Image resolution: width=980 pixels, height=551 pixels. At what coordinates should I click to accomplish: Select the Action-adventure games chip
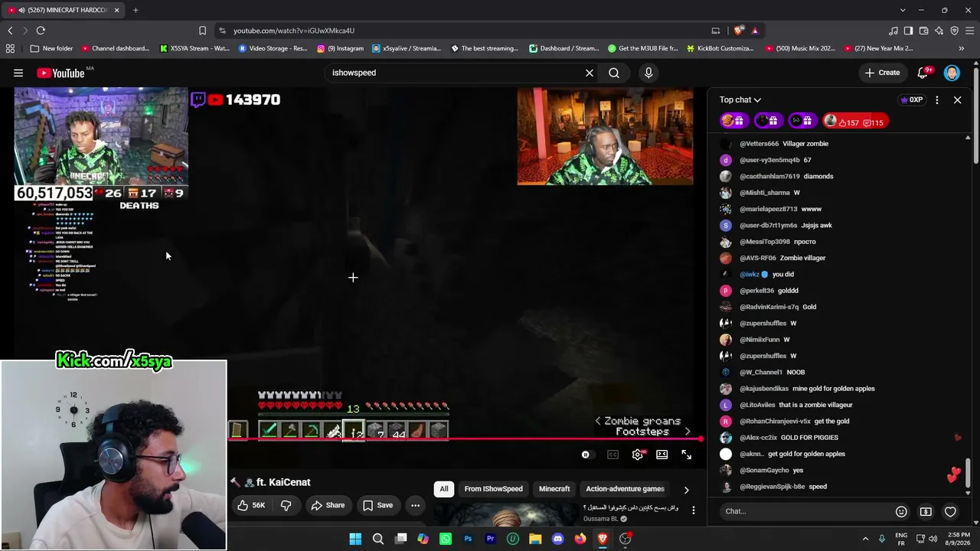[x=625, y=489]
